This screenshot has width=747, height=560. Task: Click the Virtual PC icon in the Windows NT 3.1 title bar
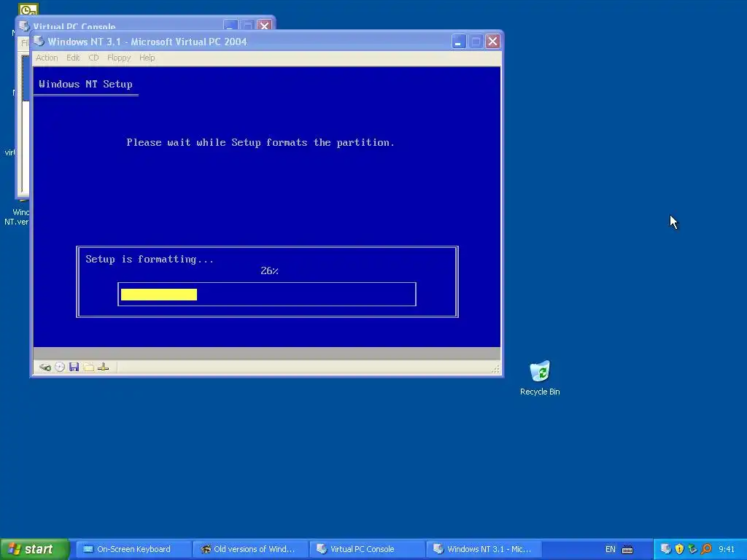[x=39, y=42]
